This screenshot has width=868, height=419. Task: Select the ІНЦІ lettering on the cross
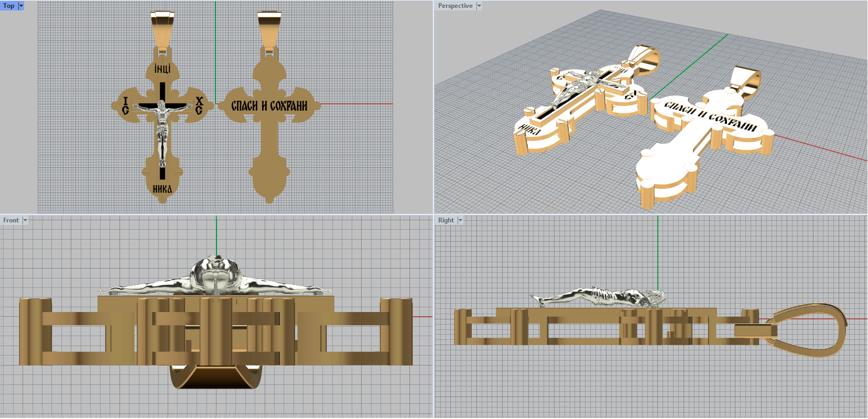click(162, 69)
